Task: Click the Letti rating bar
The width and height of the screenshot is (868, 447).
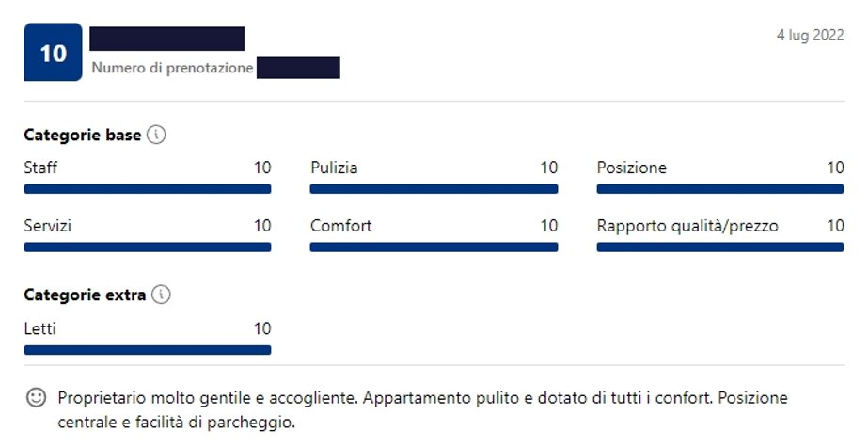Action: pos(148,350)
